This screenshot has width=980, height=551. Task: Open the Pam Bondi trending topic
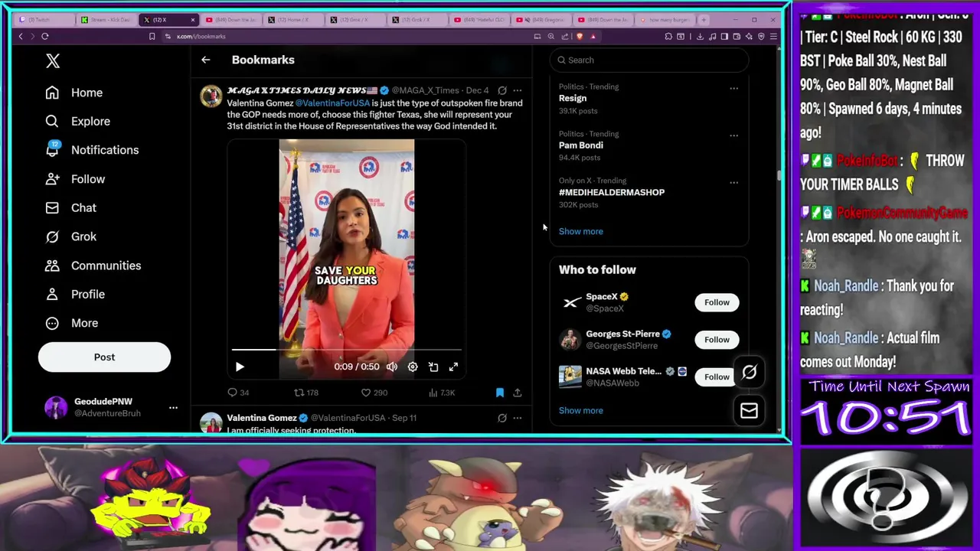coord(581,145)
